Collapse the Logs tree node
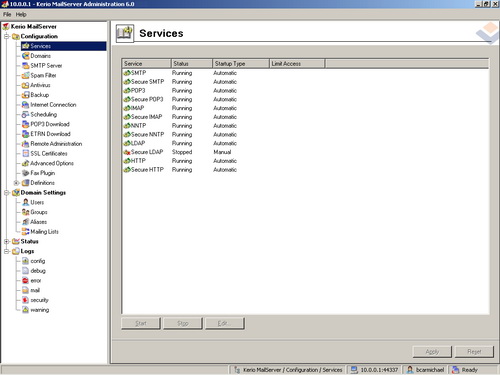The height and width of the screenshot is (375, 500). 6,251
